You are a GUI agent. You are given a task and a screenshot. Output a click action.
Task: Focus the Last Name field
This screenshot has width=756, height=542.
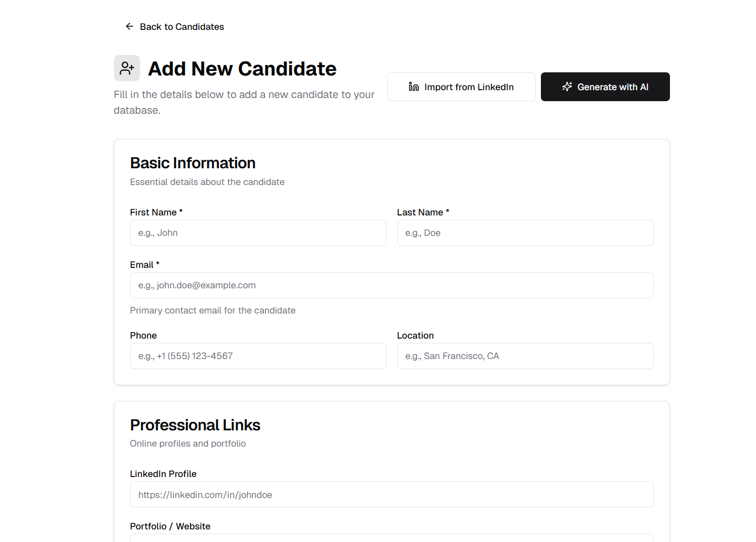(525, 233)
